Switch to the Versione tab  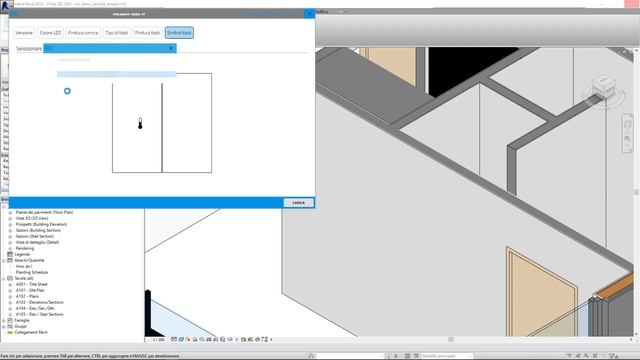coord(24,33)
